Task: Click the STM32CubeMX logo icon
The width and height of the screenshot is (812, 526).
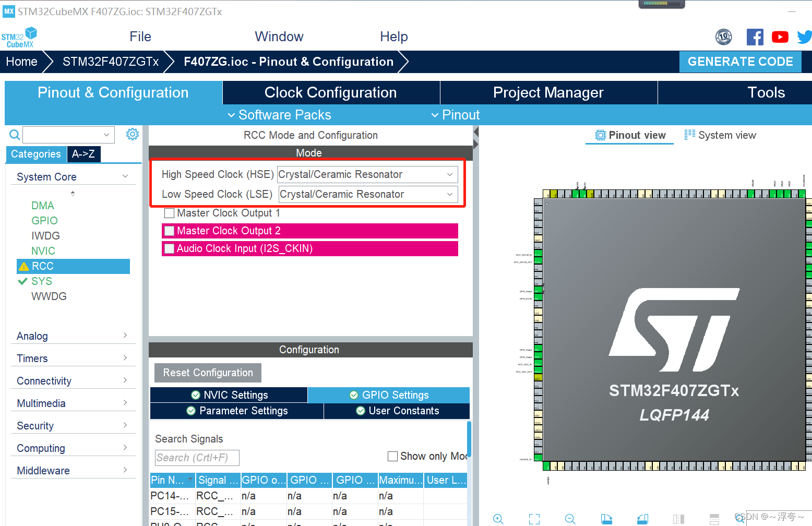Action: click(x=19, y=38)
